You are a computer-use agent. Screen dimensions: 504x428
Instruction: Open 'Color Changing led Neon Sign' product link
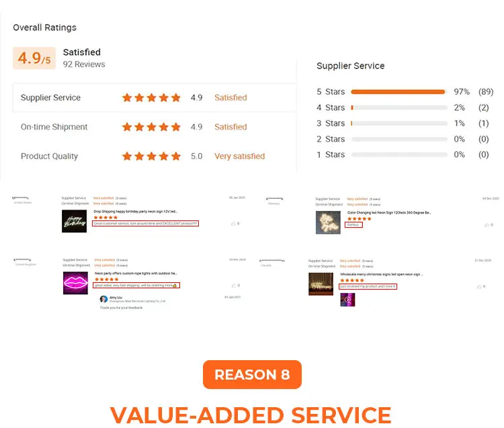point(389,212)
